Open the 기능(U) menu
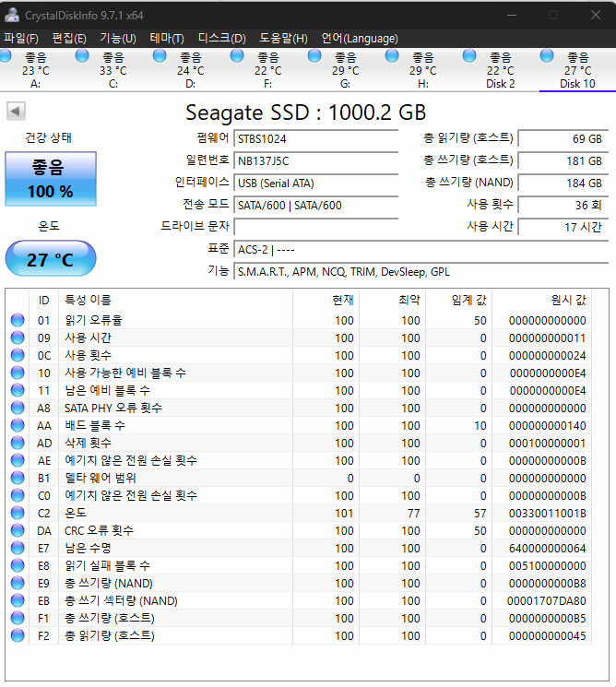 point(118,39)
